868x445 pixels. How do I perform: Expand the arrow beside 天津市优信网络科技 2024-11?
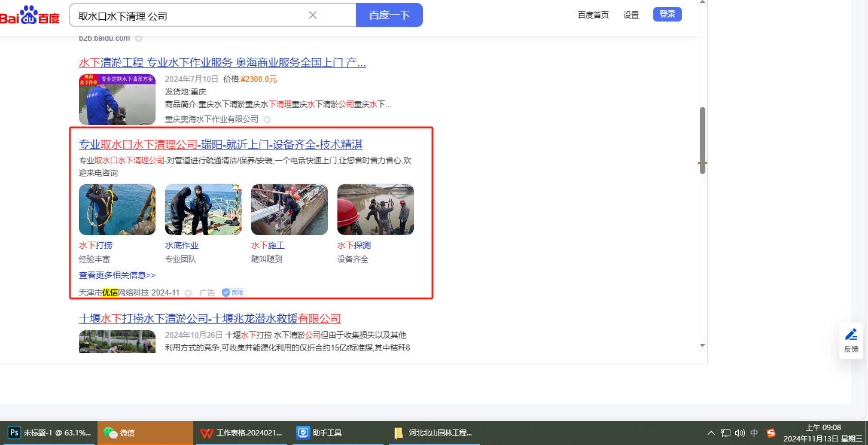point(188,293)
